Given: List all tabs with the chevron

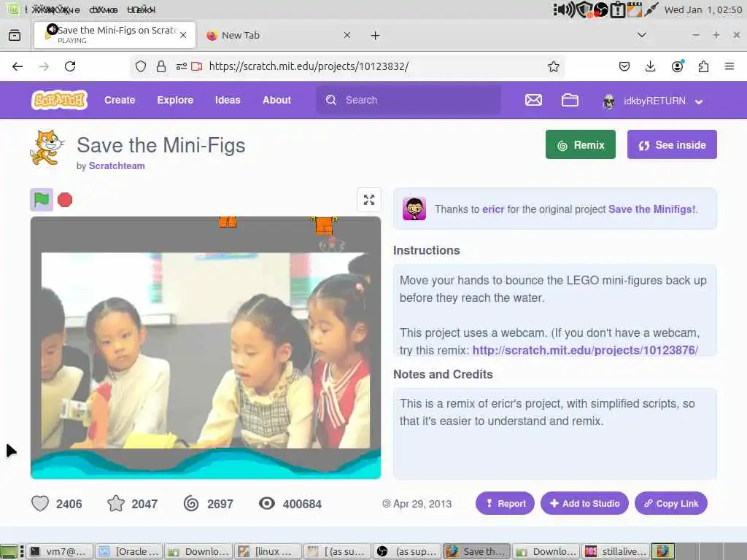Looking at the screenshot, I should pyautogui.click(x=642, y=35).
